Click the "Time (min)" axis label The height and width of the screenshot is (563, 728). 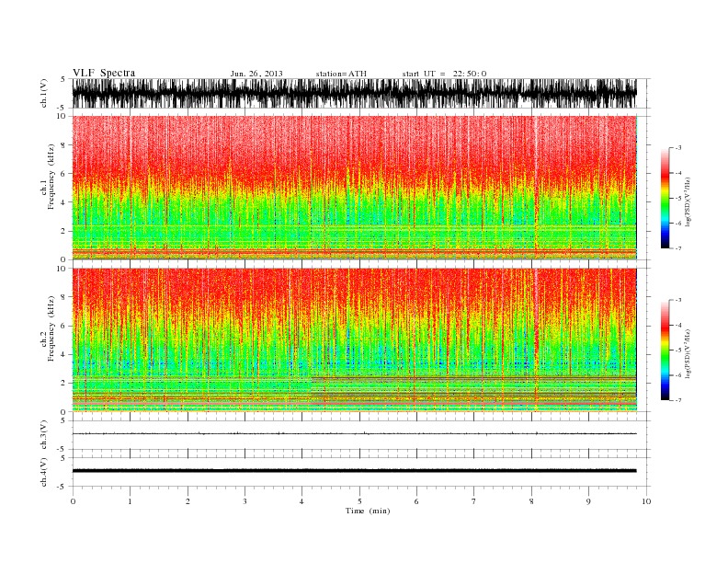click(x=368, y=511)
